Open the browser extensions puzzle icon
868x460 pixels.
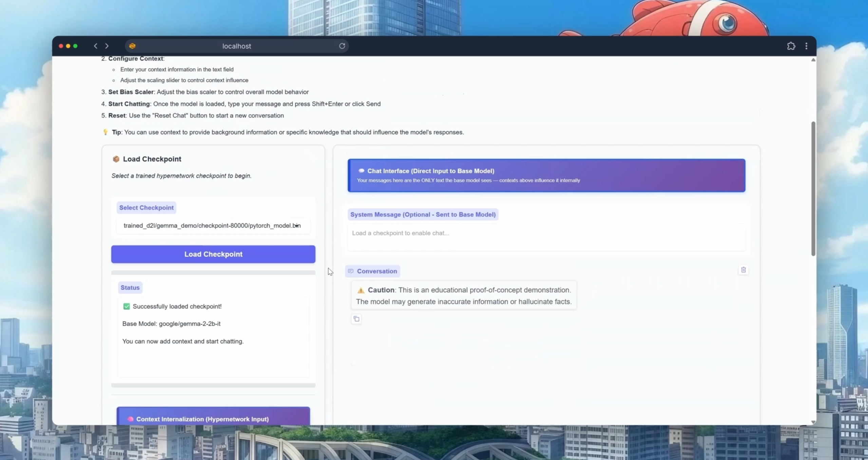pos(791,46)
